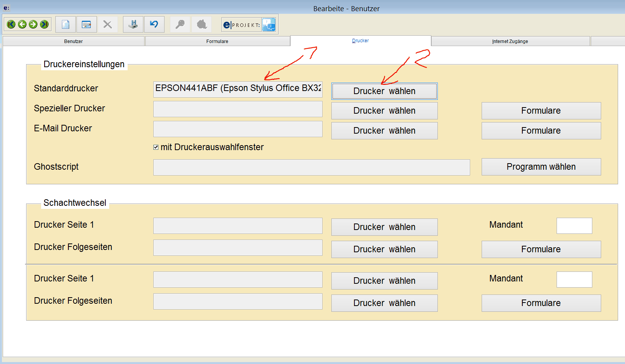Click the Standarddrucker text field
The height and width of the screenshot is (364, 625).
point(238,89)
